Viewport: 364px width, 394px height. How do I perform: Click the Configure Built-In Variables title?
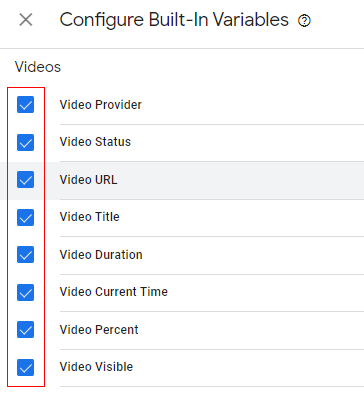coord(174,20)
